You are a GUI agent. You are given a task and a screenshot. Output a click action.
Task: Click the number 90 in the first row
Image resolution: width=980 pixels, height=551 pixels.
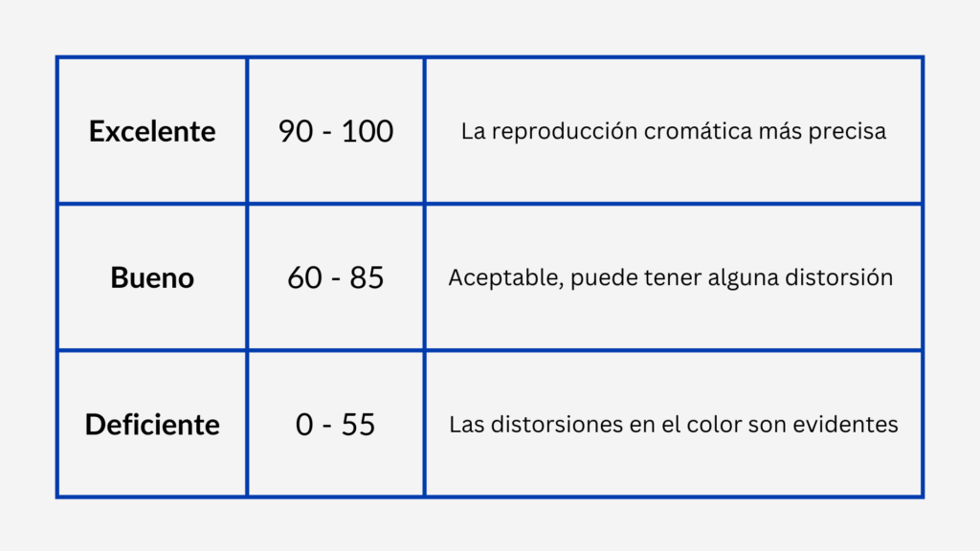(296, 131)
